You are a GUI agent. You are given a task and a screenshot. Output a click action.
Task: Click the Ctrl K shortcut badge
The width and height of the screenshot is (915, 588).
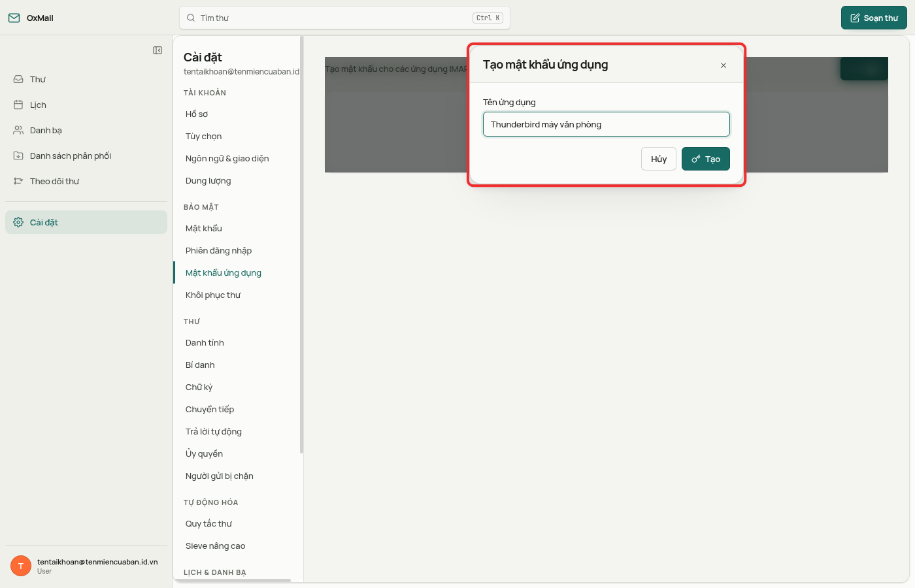click(488, 18)
